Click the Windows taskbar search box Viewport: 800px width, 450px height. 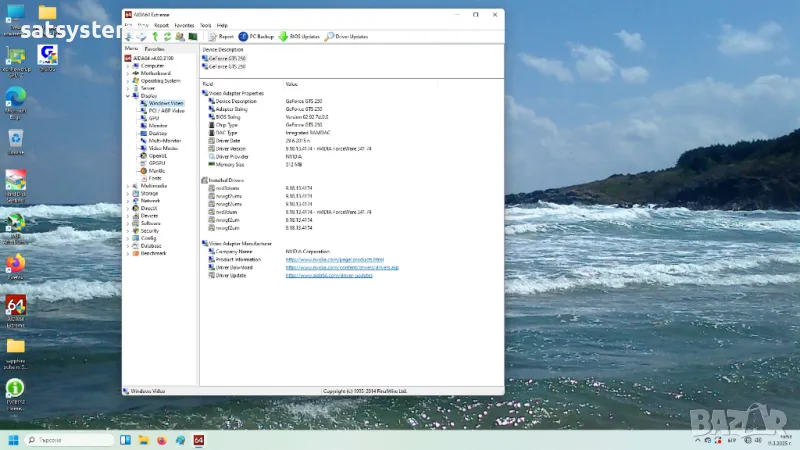(x=68, y=440)
